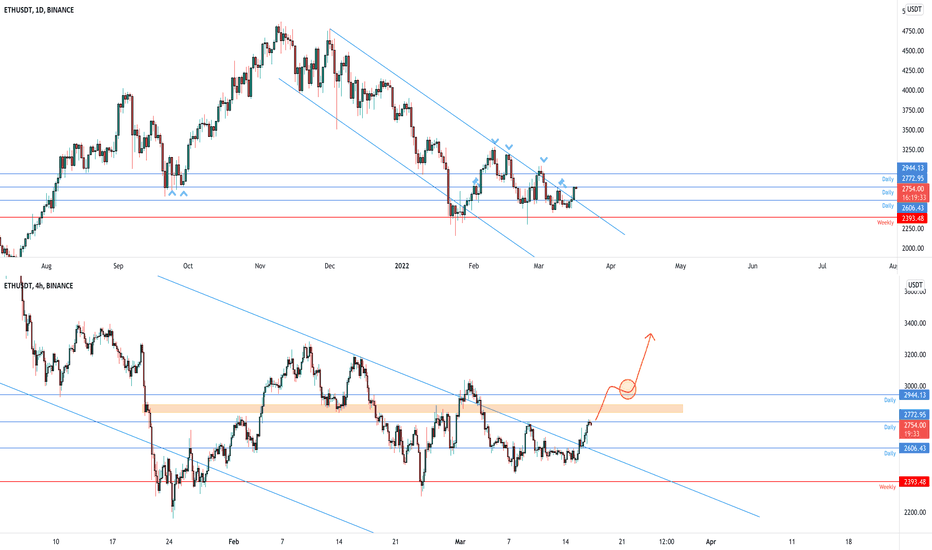Click the 2022 label on 1D time axis
The height and width of the screenshot is (550, 932).
point(402,266)
